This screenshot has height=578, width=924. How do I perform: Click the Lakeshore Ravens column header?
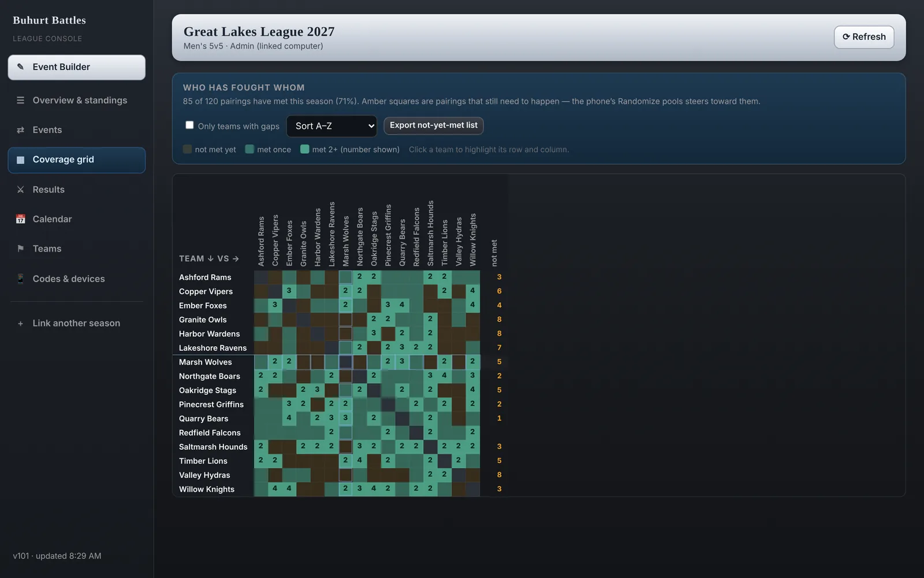click(x=331, y=234)
